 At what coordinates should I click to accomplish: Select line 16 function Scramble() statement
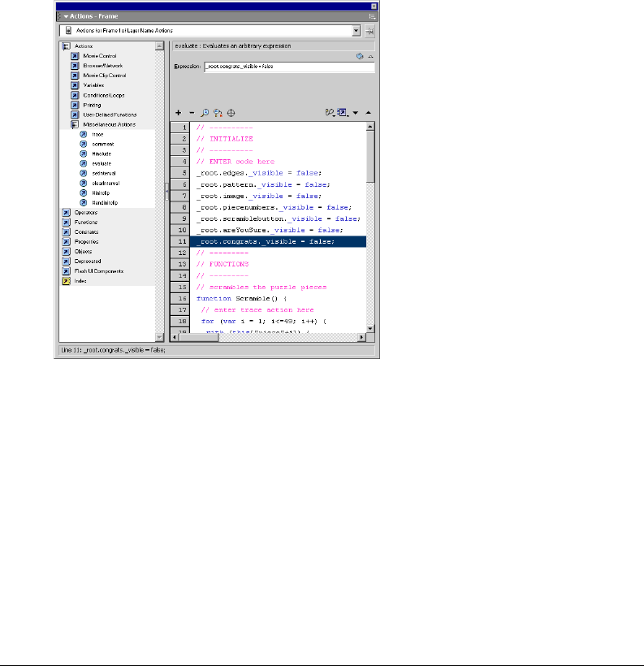pos(242,299)
